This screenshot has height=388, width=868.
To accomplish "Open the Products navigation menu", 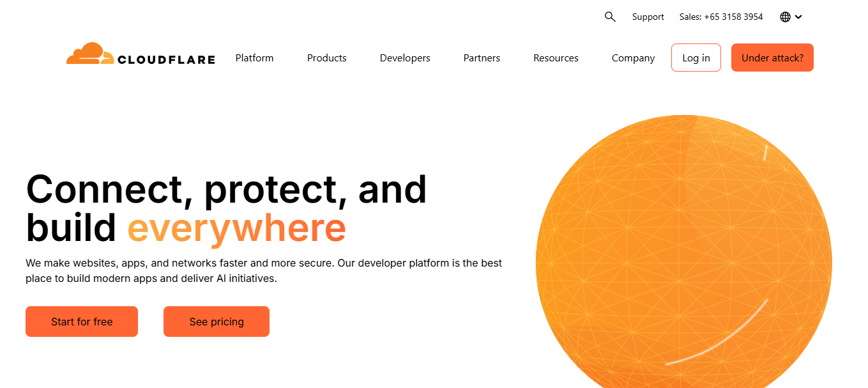I will (326, 58).
